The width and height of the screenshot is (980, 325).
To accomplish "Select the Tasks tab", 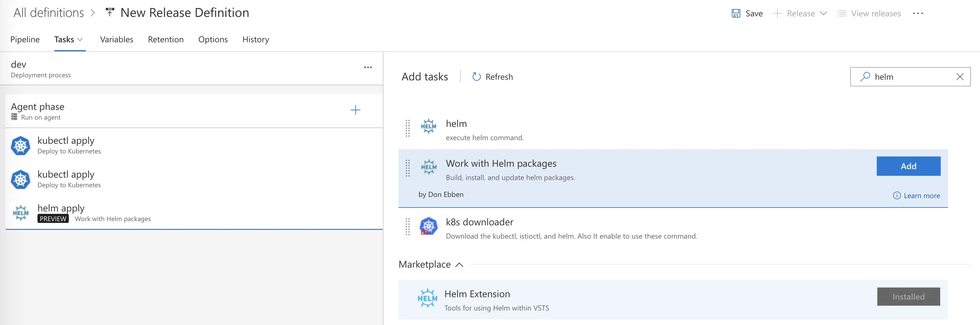I will point(64,40).
